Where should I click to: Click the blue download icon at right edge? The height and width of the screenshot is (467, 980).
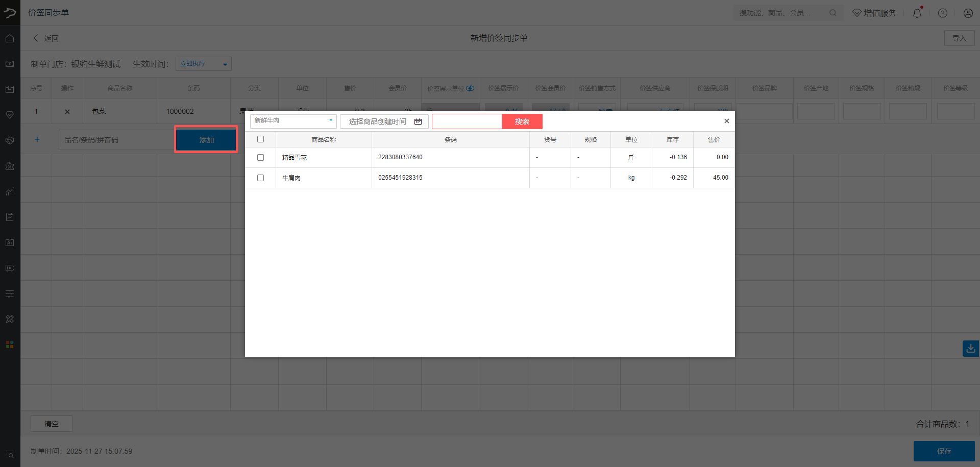coord(970,349)
